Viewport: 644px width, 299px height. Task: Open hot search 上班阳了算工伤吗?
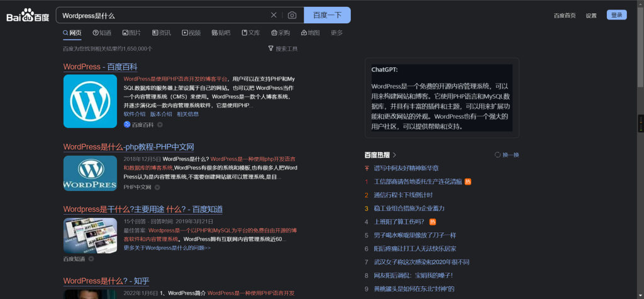tap(399, 222)
